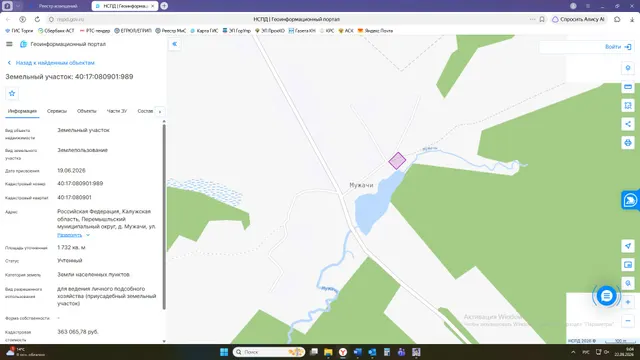The width and height of the screenshot is (640, 360).
Task: Zoom out the map with minus button
Action: coord(628,321)
